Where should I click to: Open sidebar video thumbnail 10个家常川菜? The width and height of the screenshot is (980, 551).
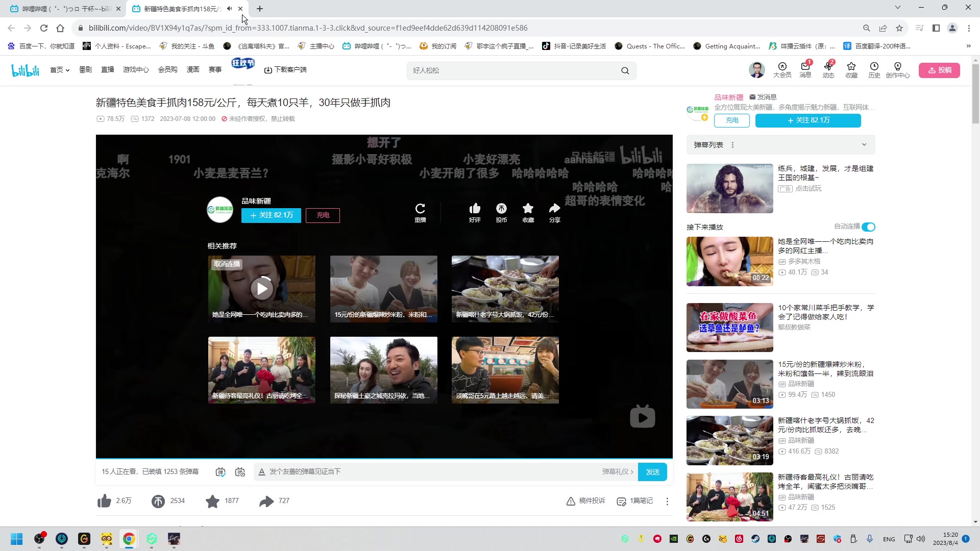[729, 328]
